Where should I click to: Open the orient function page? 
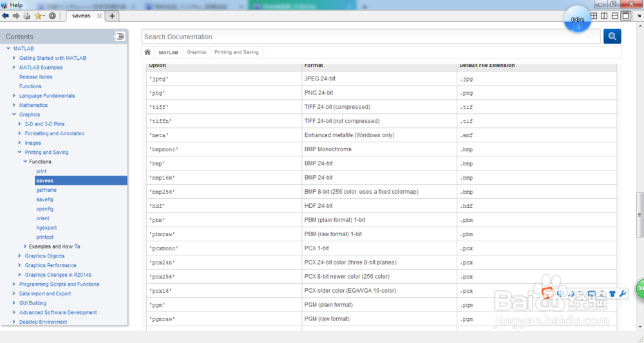point(43,218)
